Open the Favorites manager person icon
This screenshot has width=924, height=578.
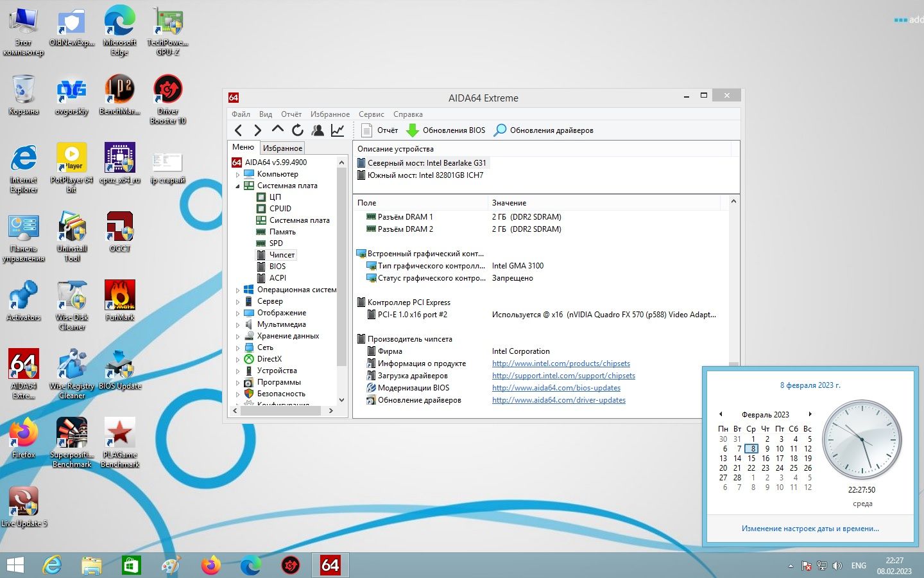318,130
